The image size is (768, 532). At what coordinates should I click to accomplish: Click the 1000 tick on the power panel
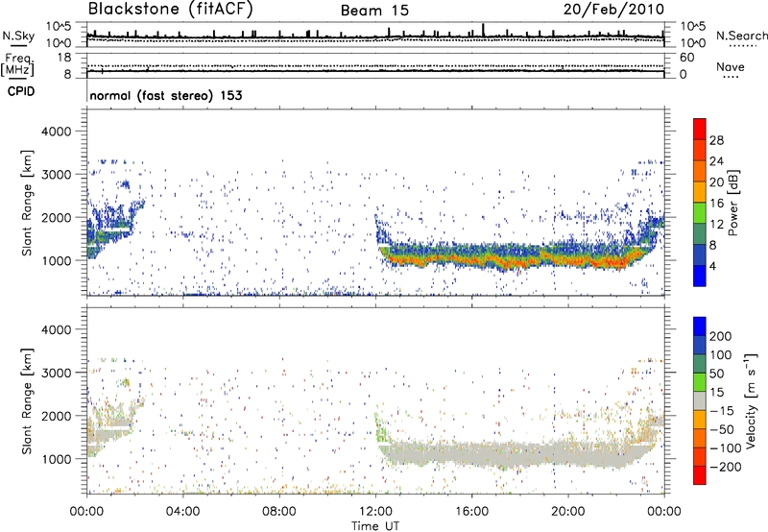click(x=57, y=260)
